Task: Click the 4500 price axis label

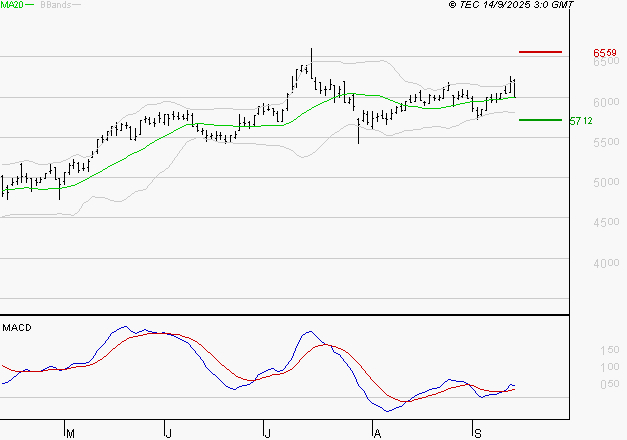Action: point(604,223)
